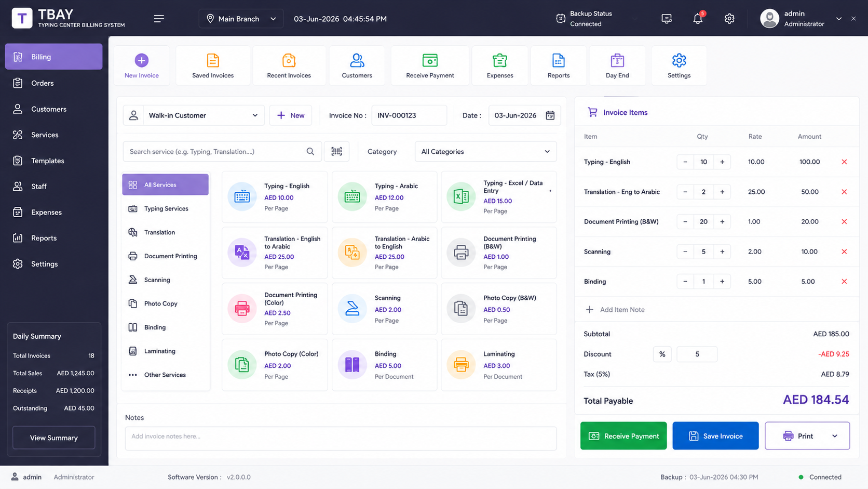868x489 pixels.
Task: Delete the Scanning invoice row
Action: click(x=844, y=252)
